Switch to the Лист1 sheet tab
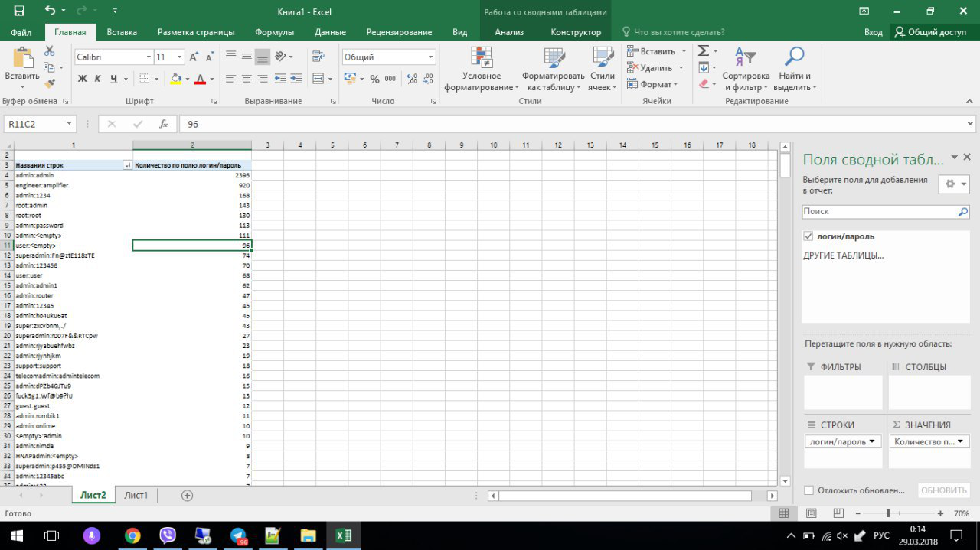 [136, 495]
